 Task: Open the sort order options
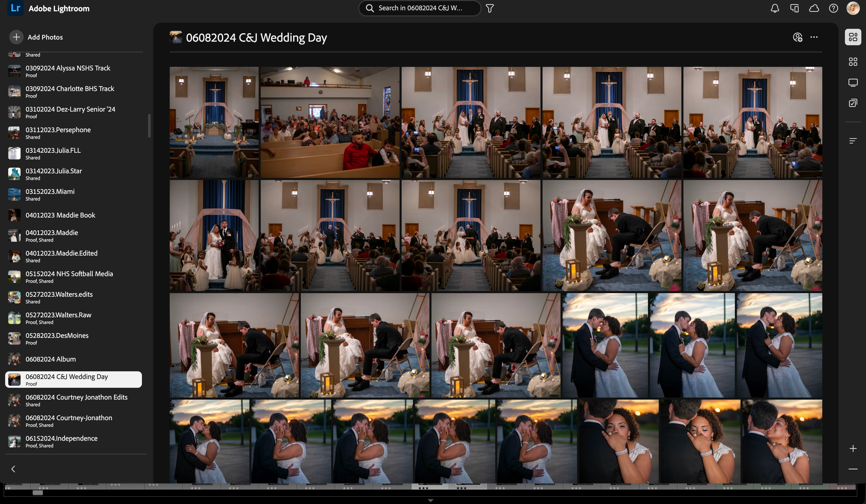pyautogui.click(x=853, y=141)
